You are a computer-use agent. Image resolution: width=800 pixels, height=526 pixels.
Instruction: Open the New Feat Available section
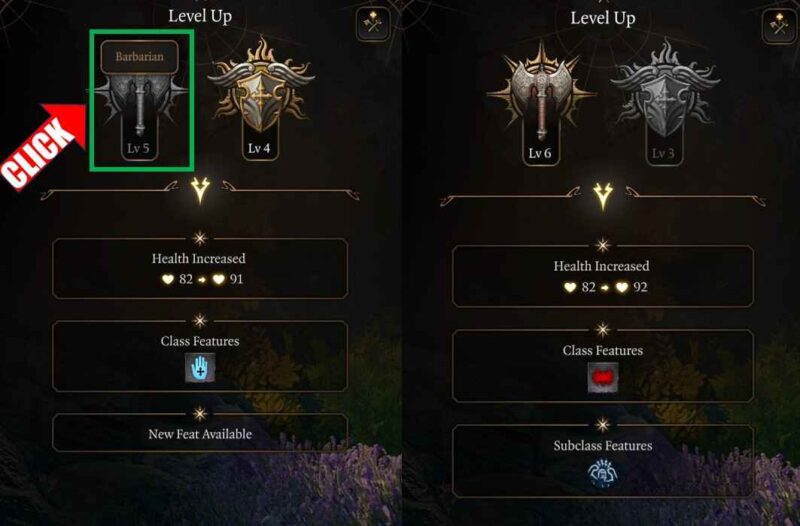(200, 434)
